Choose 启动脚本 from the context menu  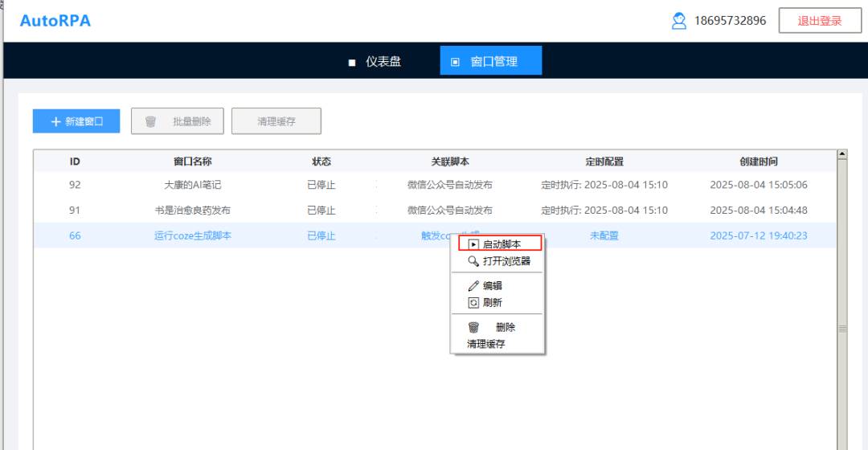coord(500,244)
